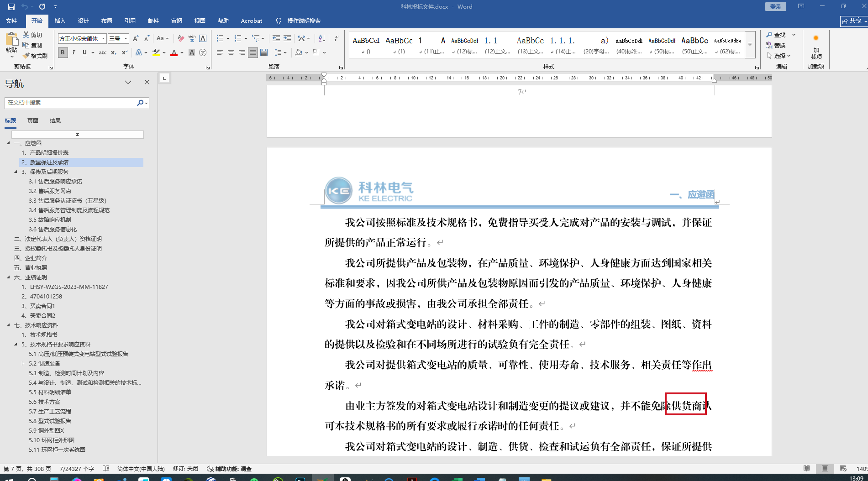Collapse the 六、业绩证明 heading in navigation
Image resolution: width=868 pixels, height=481 pixels.
tap(8, 277)
